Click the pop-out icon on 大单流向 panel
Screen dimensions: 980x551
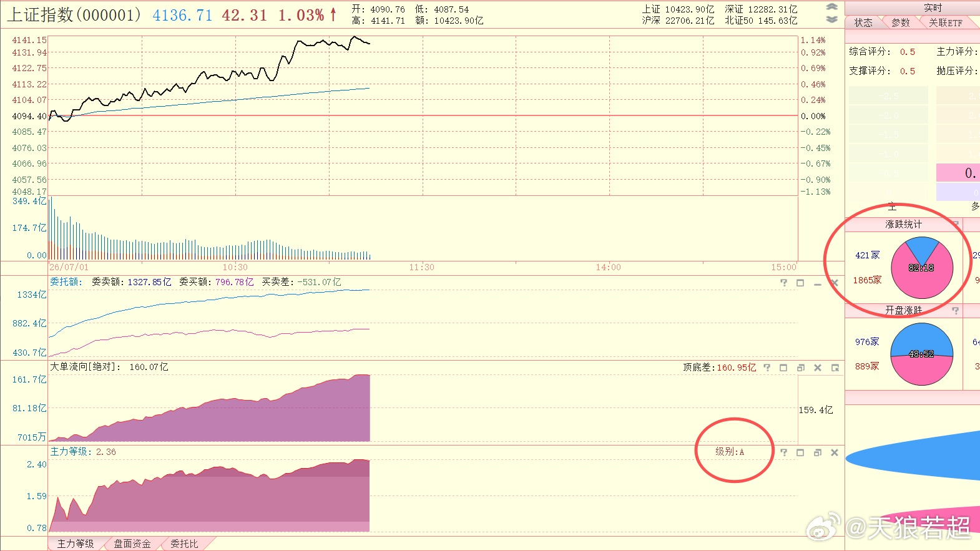pos(835,368)
